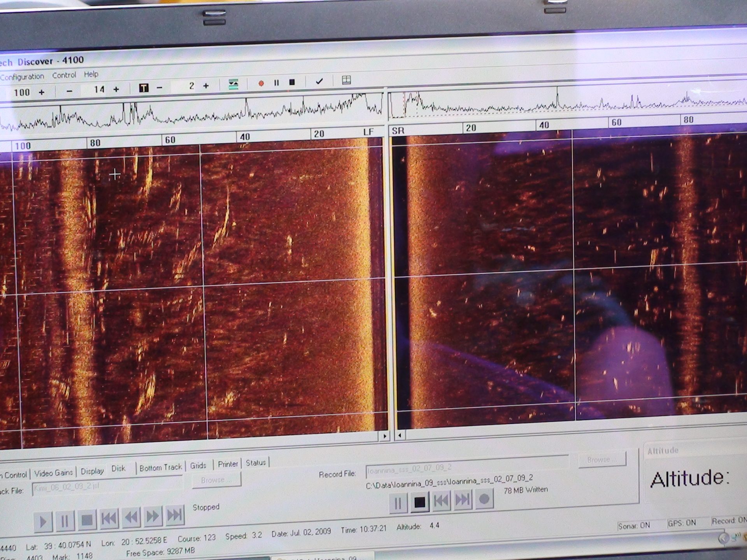The width and height of the screenshot is (747, 560).
Task: Switch to the Bottom Track tab
Action: tap(160, 467)
